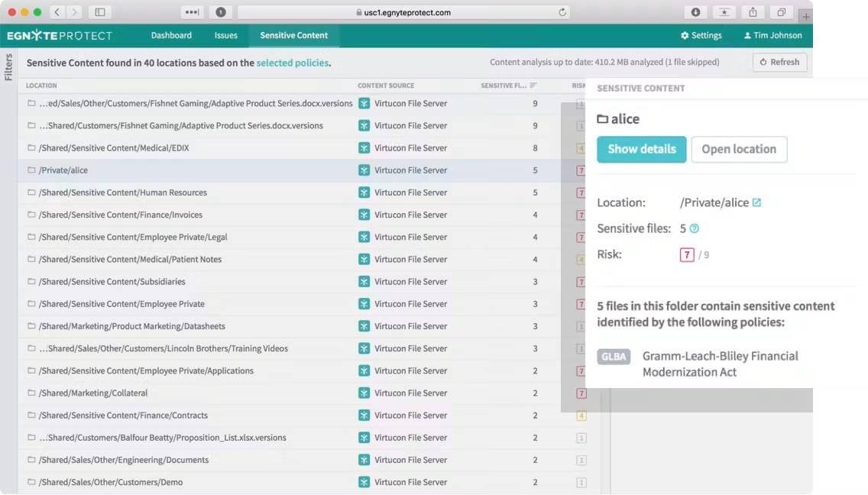Click the browser address bar
The image size is (868, 495).
403,12
